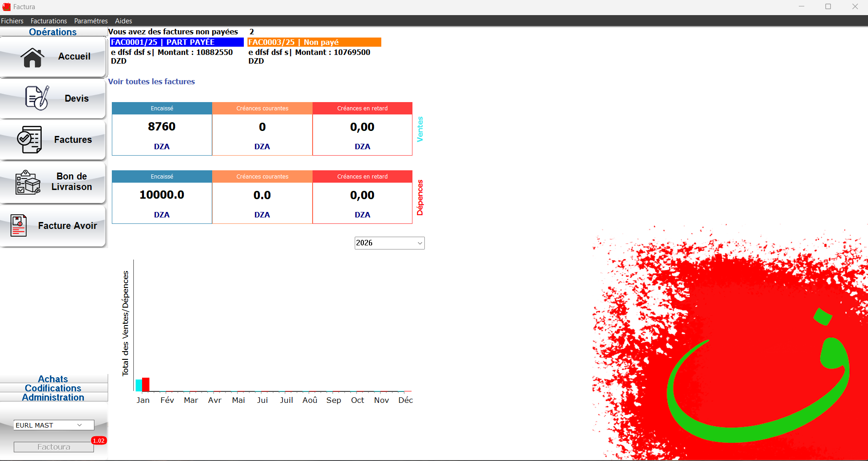Click the Voir toutes les factures link
Image resolution: width=868 pixels, height=461 pixels.
coord(151,81)
